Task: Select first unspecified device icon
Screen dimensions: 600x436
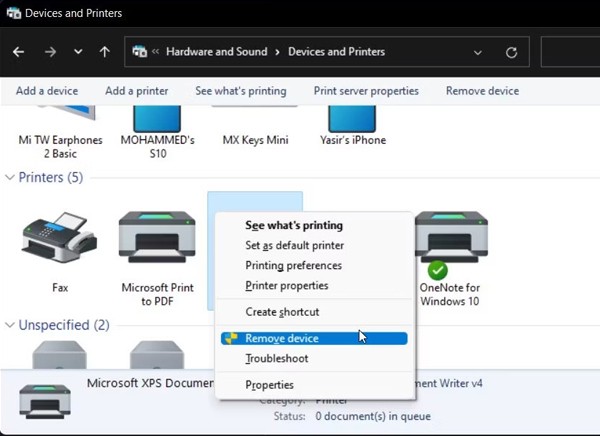Action: (59, 355)
